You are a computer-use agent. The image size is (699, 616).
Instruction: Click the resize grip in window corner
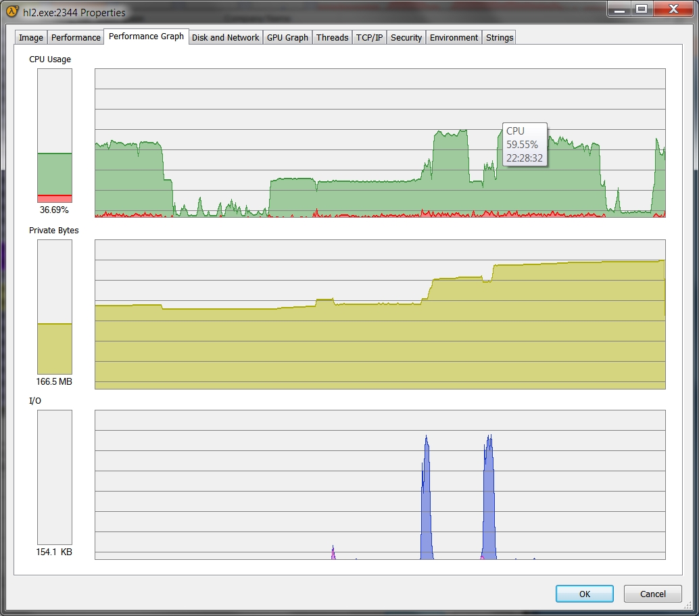coord(688,605)
